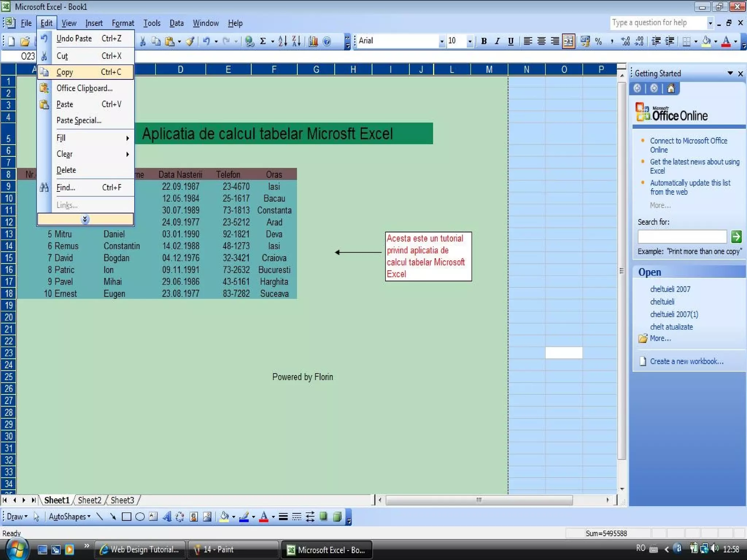747x560 pixels.
Task: Open the Format menu
Action: 123,23
